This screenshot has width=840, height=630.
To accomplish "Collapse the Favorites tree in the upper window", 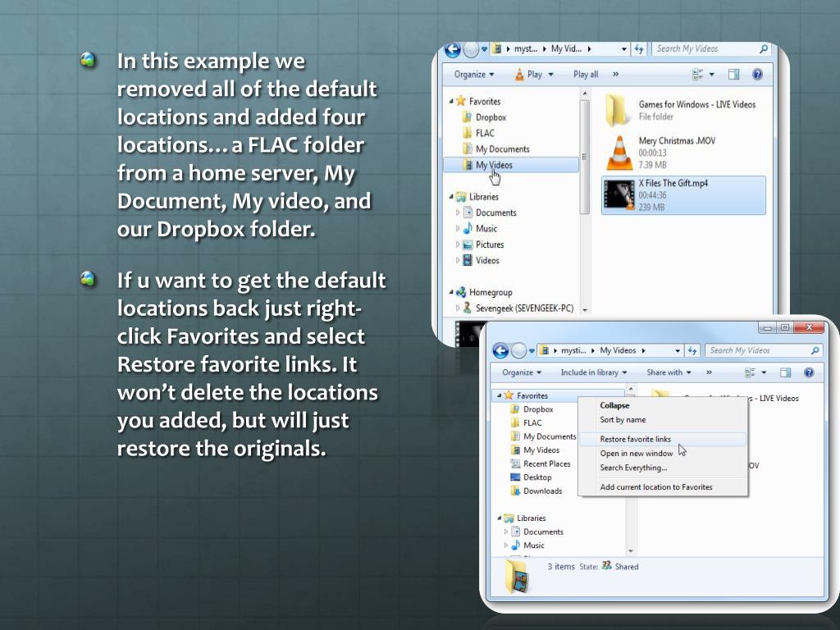I will (451, 101).
